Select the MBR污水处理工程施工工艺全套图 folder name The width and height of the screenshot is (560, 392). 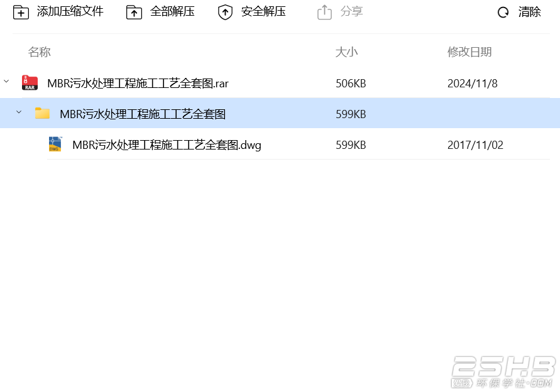pyautogui.click(x=143, y=114)
